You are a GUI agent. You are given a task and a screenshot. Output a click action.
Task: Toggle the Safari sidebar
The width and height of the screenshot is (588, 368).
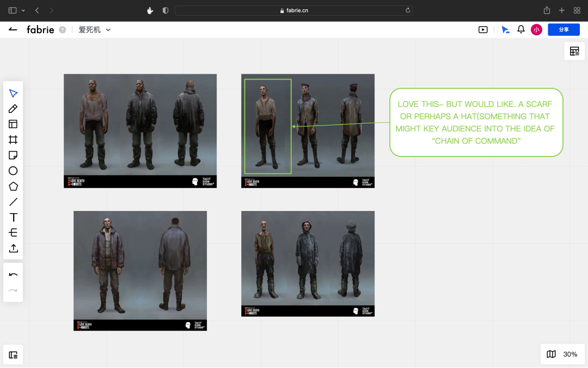click(x=13, y=10)
